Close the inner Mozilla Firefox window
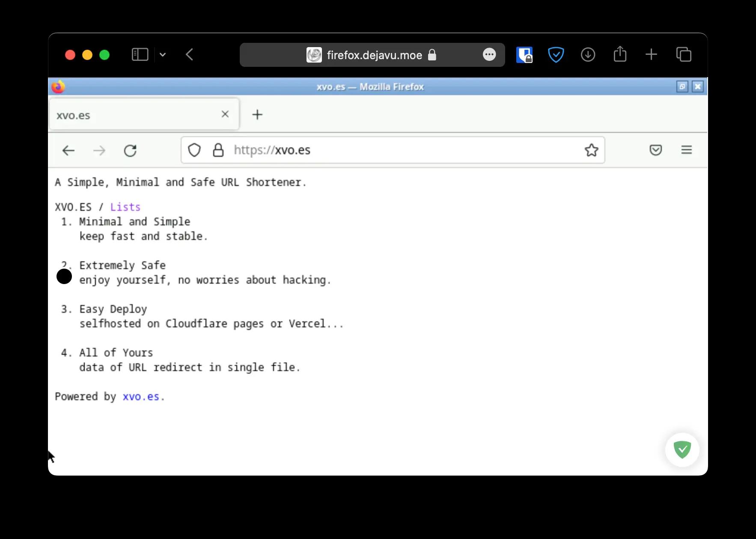The height and width of the screenshot is (539, 756). (698, 87)
